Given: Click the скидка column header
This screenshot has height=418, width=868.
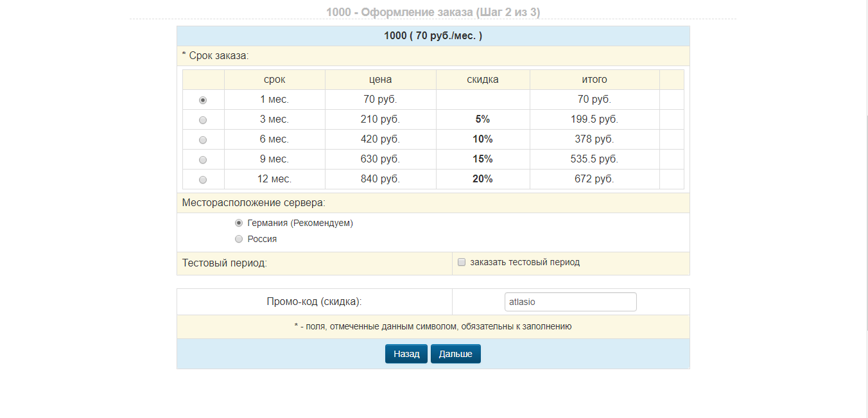Looking at the screenshot, I should pos(482,80).
